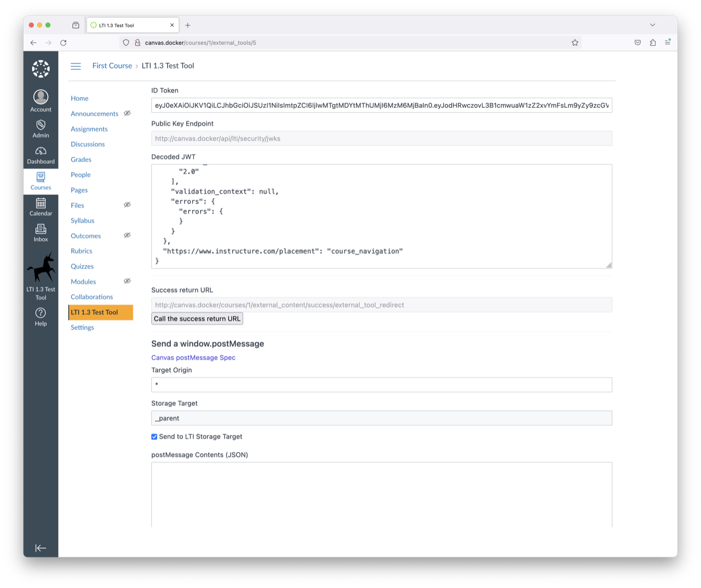Click into the Target Origin field
Screen dimensions: 701x588
click(381, 385)
